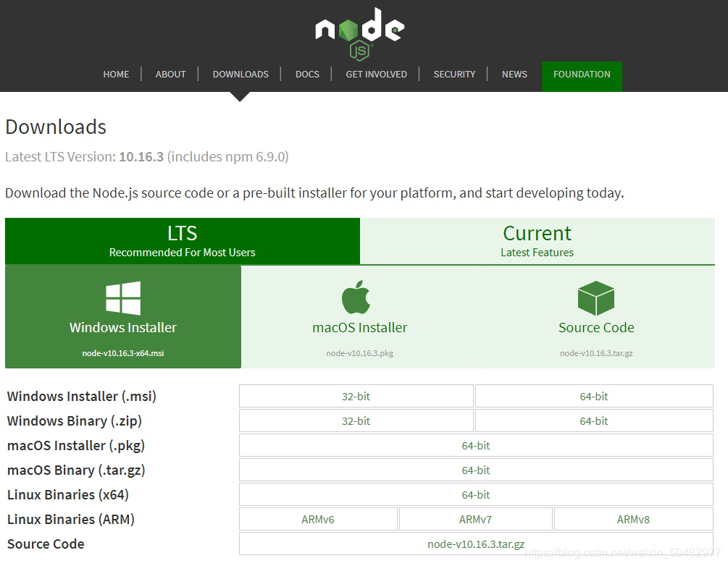Open the ABOUT menu item

(170, 75)
